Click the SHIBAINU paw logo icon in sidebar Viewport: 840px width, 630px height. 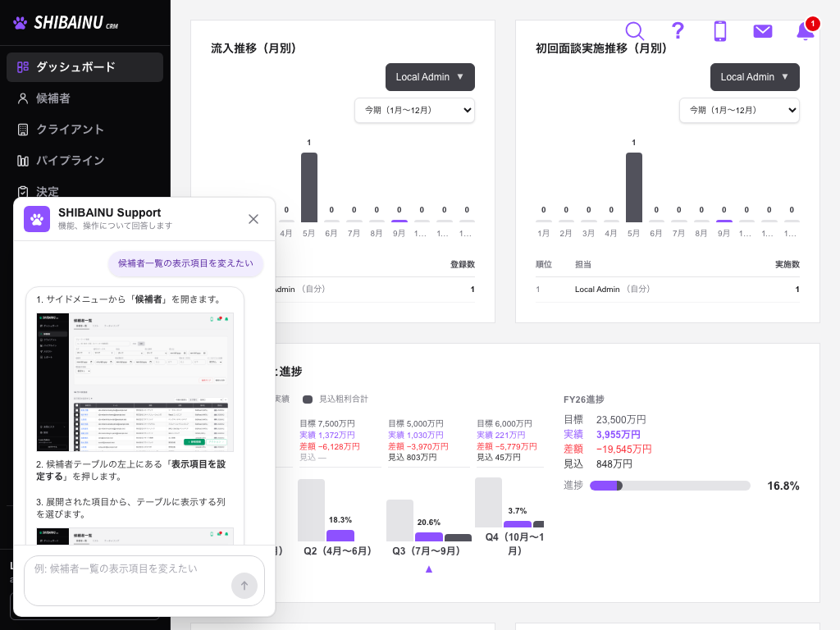[x=21, y=23]
